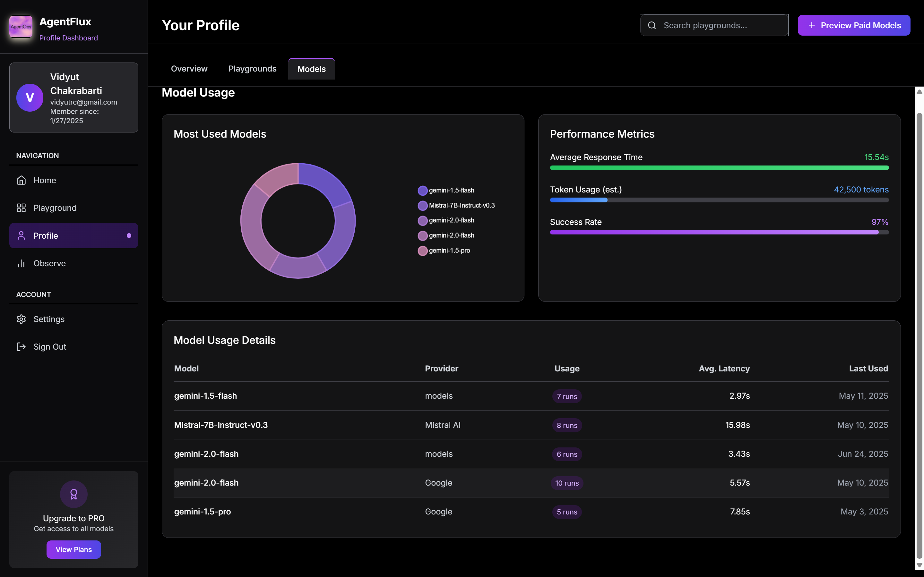
Task: Select the Models tab
Action: click(311, 69)
